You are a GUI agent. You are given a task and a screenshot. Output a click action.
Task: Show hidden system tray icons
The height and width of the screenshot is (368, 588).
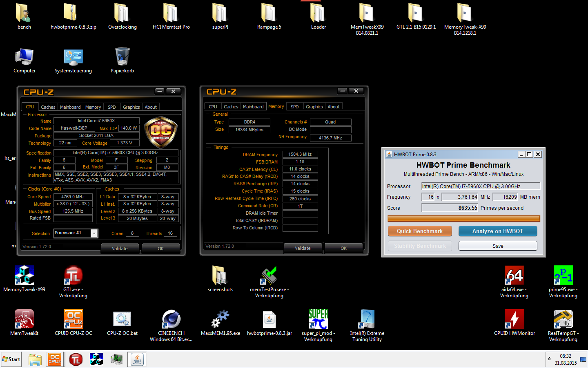tap(549, 359)
